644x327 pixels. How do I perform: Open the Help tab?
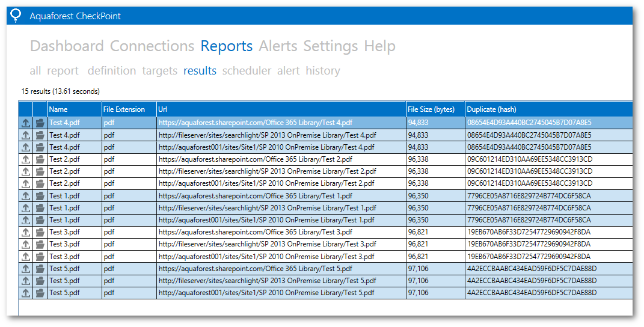click(379, 46)
